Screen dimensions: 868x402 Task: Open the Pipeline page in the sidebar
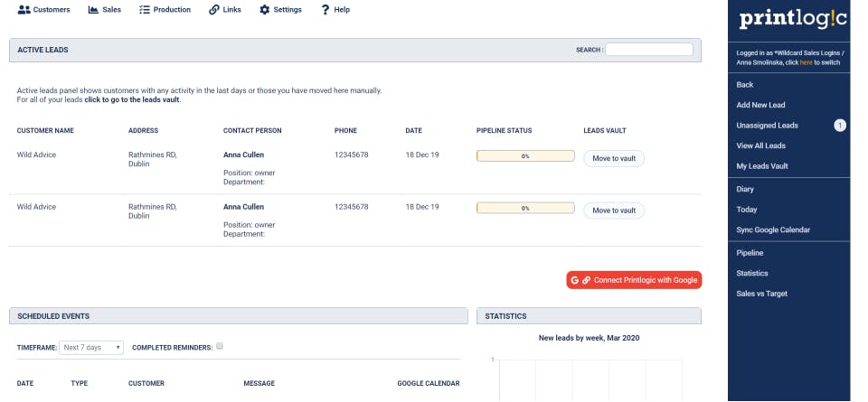point(750,253)
